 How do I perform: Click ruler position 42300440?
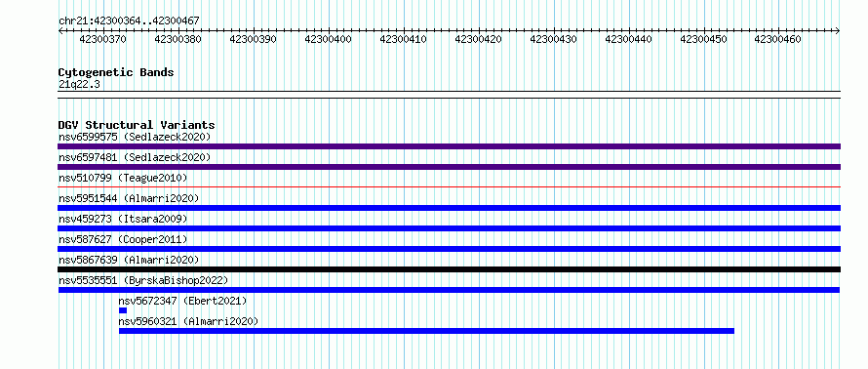pyautogui.click(x=628, y=39)
